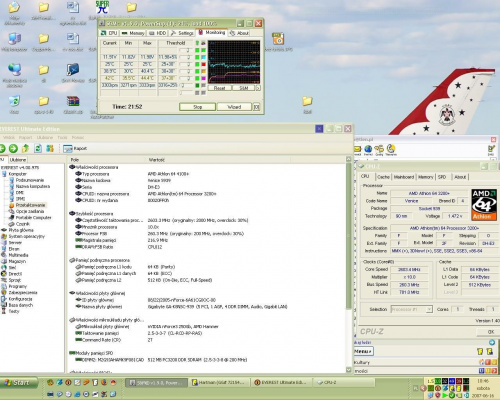Screen dimensions: 500x400
Task: Click the users icon in EVEREST toolbar
Action: [x=50, y=148]
